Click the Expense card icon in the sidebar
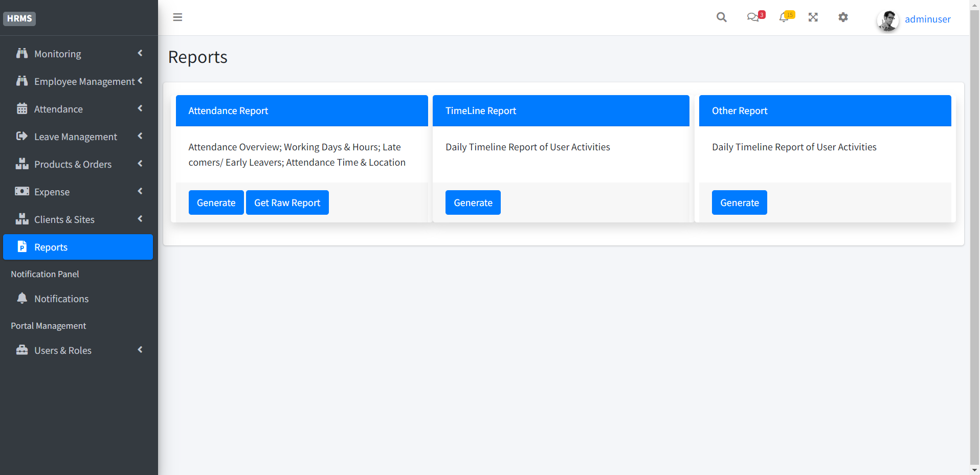Screen dimensions: 980x475 tap(22, 191)
